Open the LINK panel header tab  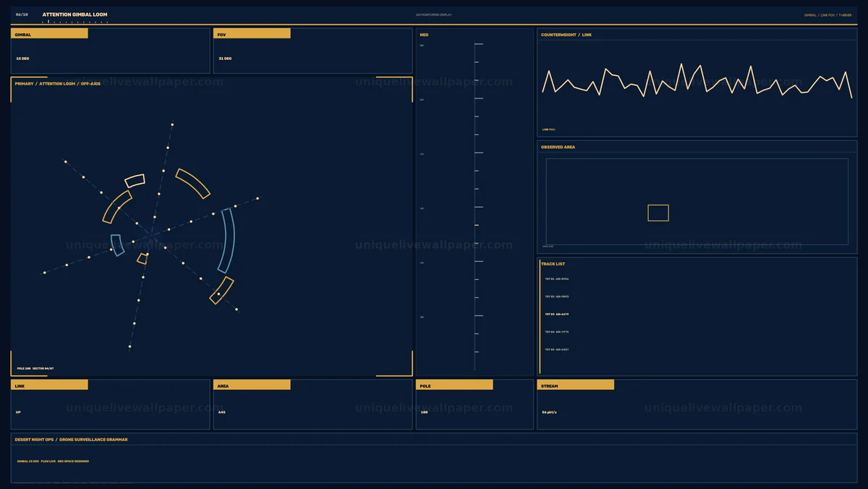pos(49,386)
